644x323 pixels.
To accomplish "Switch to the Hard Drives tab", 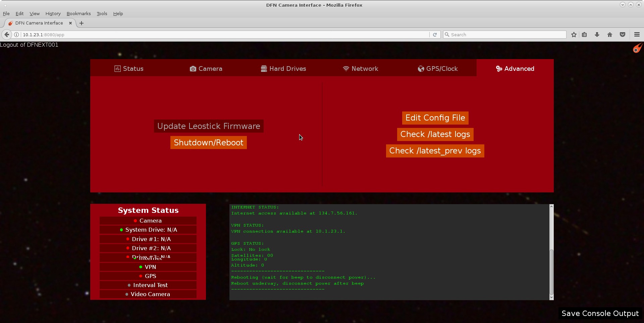I will pos(283,68).
